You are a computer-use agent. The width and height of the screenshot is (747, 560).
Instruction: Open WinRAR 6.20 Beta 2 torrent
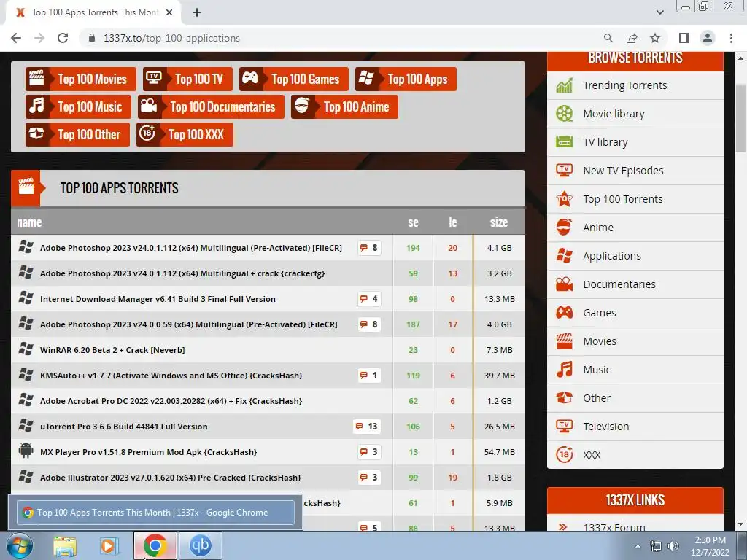pos(112,350)
